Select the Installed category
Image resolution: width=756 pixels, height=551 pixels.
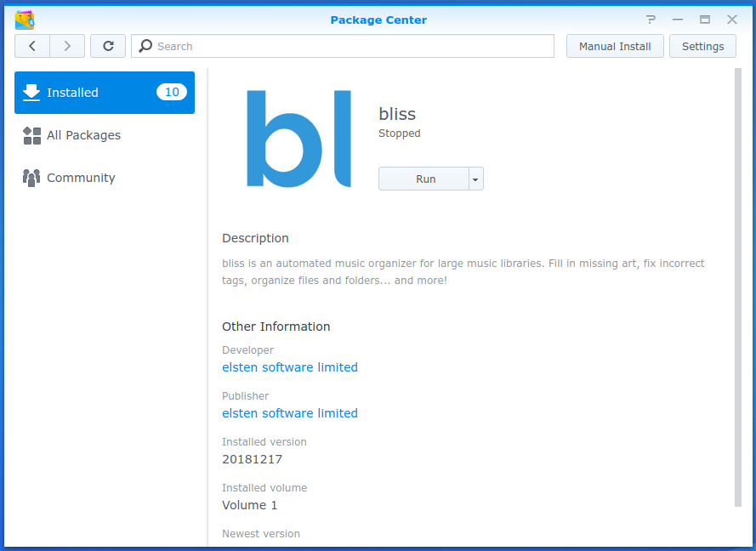105,93
